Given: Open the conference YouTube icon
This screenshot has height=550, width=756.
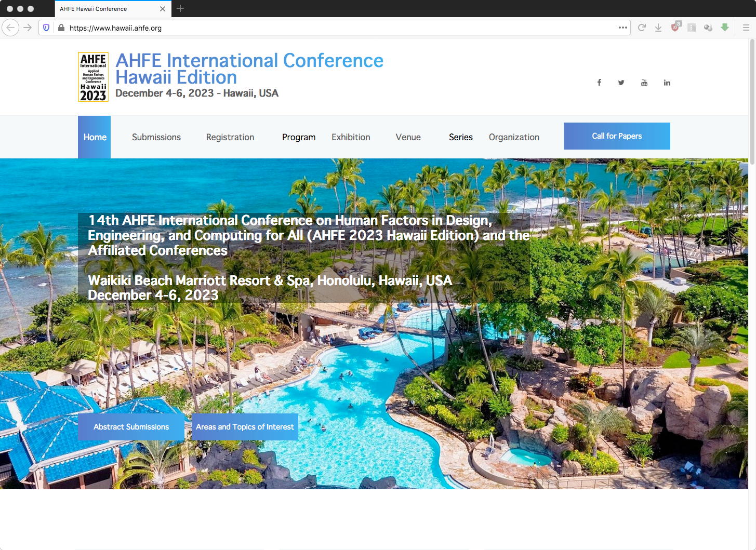Looking at the screenshot, I should (644, 83).
